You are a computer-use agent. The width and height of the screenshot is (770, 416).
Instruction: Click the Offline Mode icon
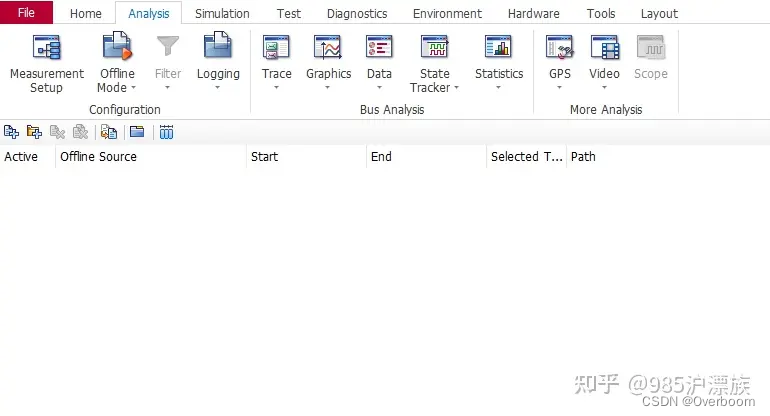point(117,46)
